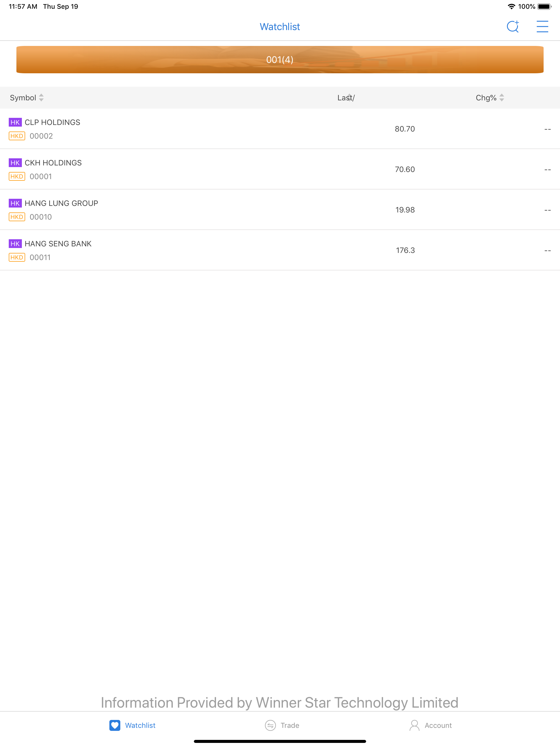
Task: Sort by Symbol column arrows
Action: point(41,98)
